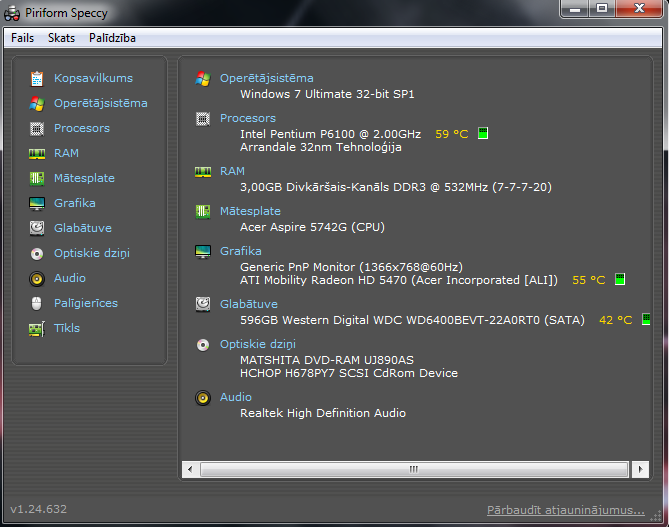Viewport: 669px width, 527px height.
Task: Click the optical disc icon in the summary panel
Action: (x=203, y=345)
